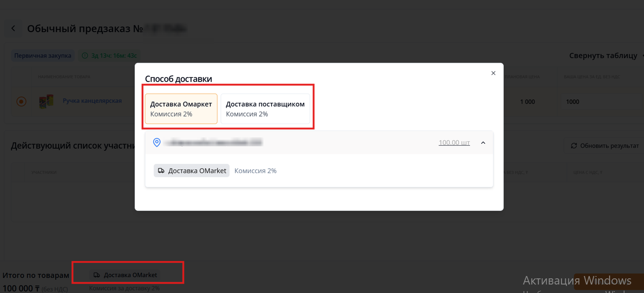Screen dimensions: 644x293
Task: Click Свернуть таблицу to collapse table
Action: click(x=603, y=56)
